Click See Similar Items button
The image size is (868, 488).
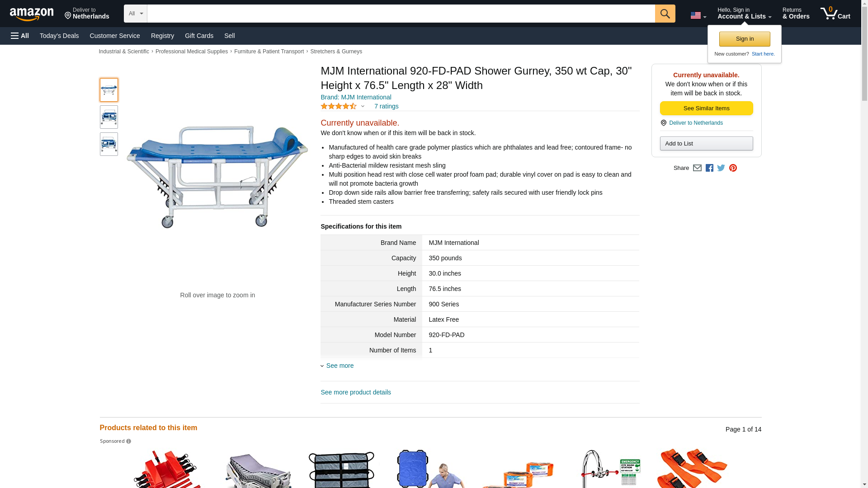pyautogui.click(x=706, y=108)
